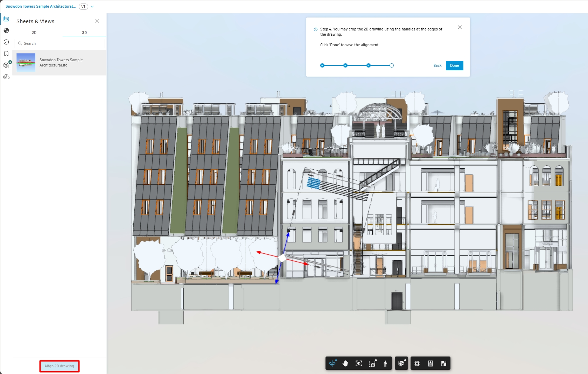The height and width of the screenshot is (374, 588).
Task: Click the V1 version badge
Action: pyautogui.click(x=83, y=6)
